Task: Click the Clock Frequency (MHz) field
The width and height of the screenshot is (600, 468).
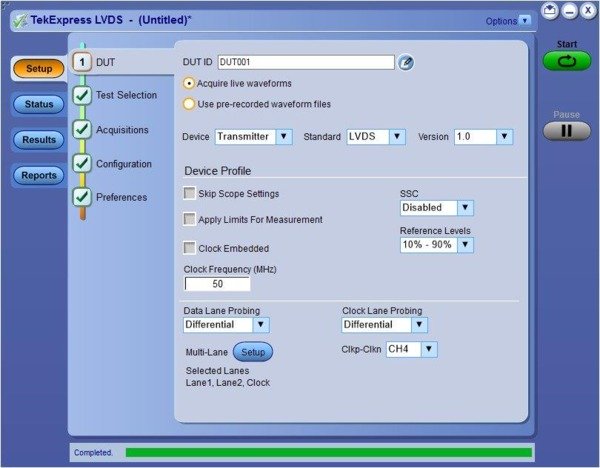Action: (x=217, y=284)
